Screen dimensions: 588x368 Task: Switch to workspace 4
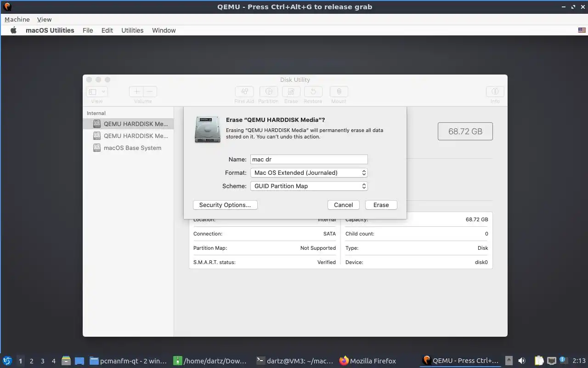click(53, 361)
